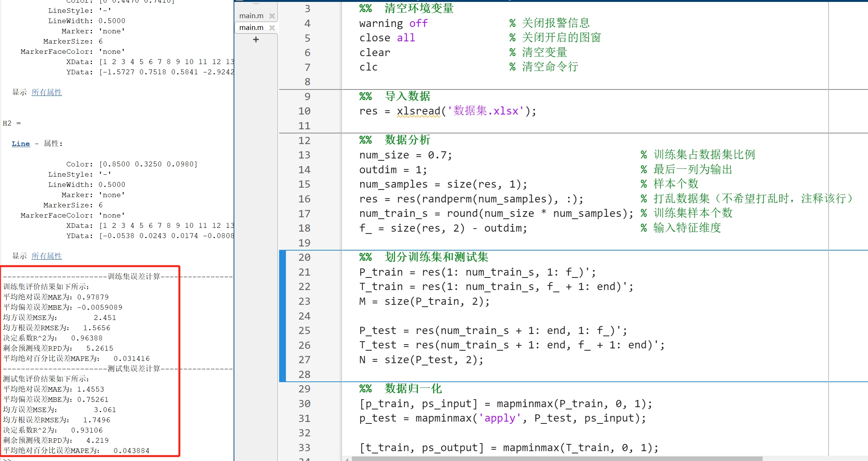Click the Line hyperlink under H2
868x461 pixels.
tap(20, 144)
